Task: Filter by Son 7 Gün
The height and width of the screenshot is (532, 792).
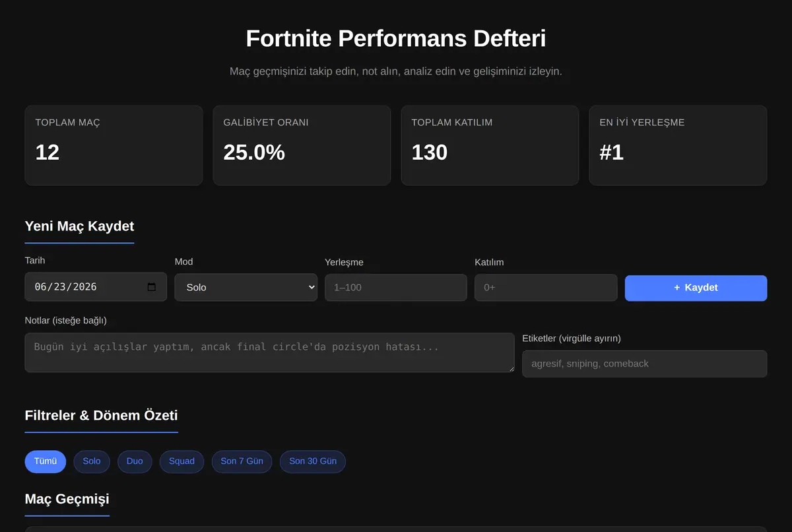Action: (x=242, y=461)
